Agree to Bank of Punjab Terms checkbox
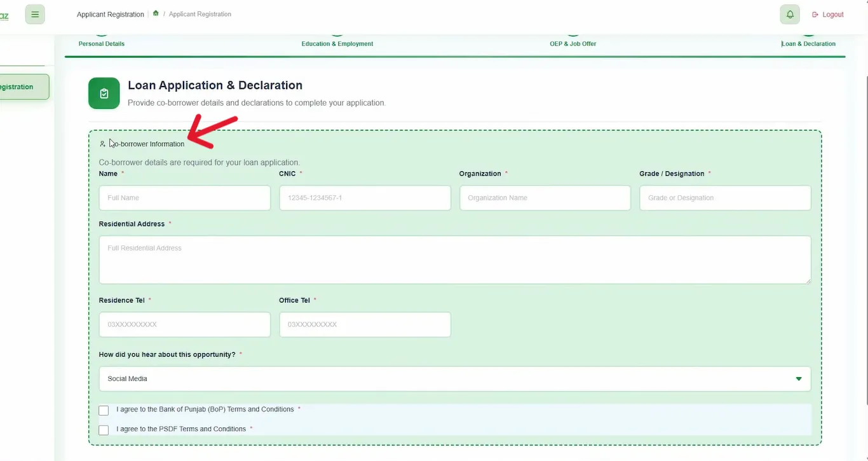Viewport: 868px width, 461px height. (x=104, y=410)
